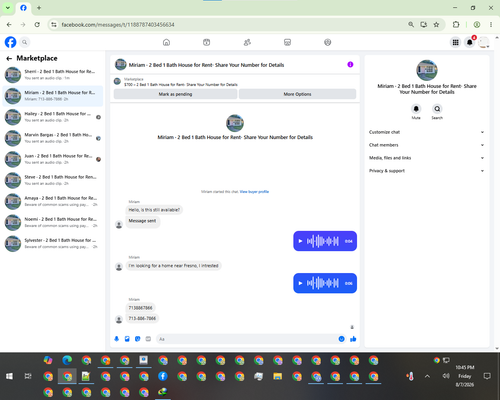500x400 pixels.
Task: Open Sherri's 2 Bed 1 Bath conversation
Action: pos(53,75)
